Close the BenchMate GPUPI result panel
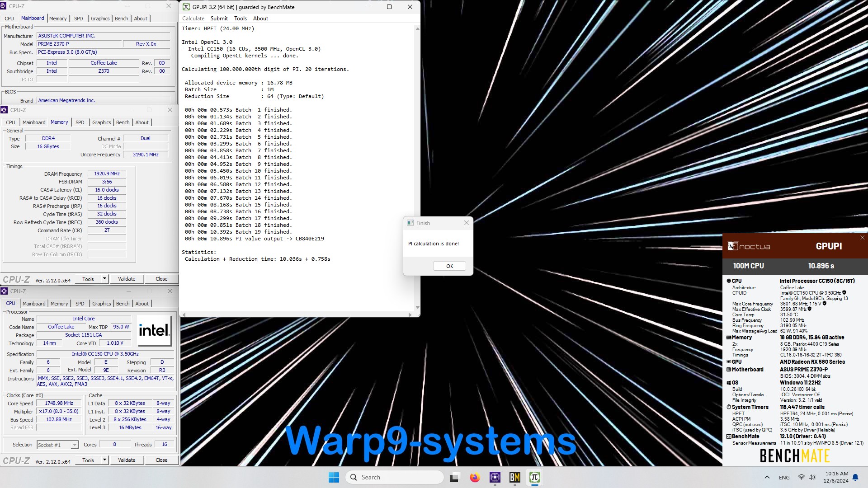The width and height of the screenshot is (868, 488). pyautogui.click(x=862, y=238)
